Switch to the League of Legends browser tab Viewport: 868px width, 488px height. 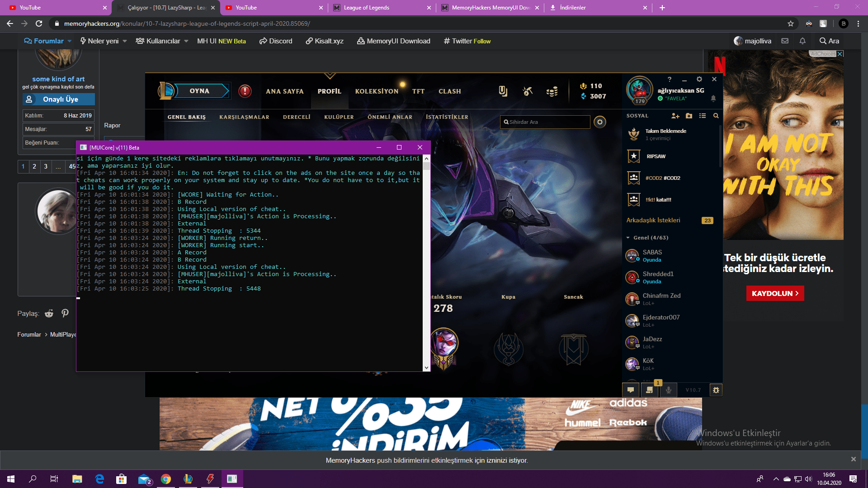pyautogui.click(x=382, y=8)
